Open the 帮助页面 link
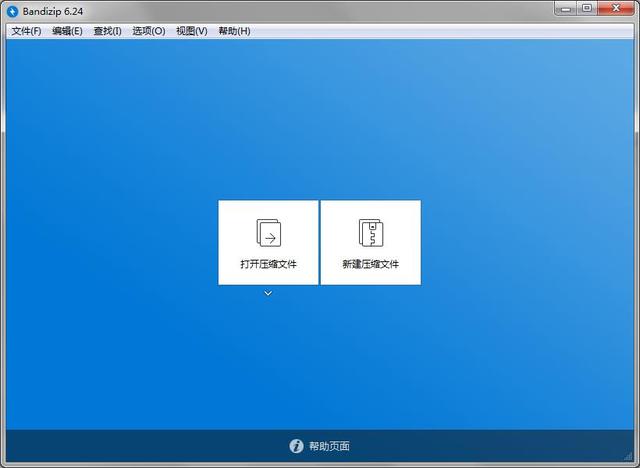640x468 pixels. (x=329, y=446)
